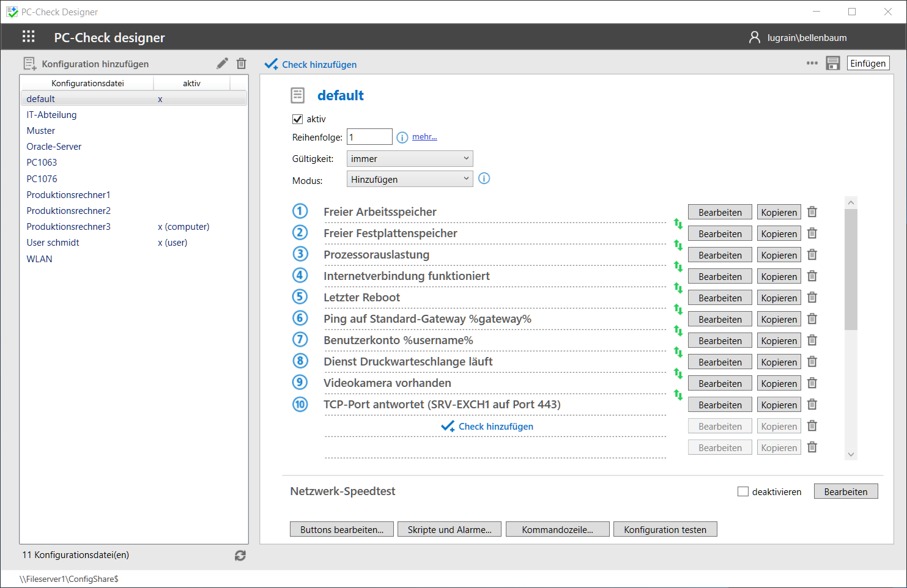Open the mehr... link
Screen dimensions: 907x588
tap(424, 137)
